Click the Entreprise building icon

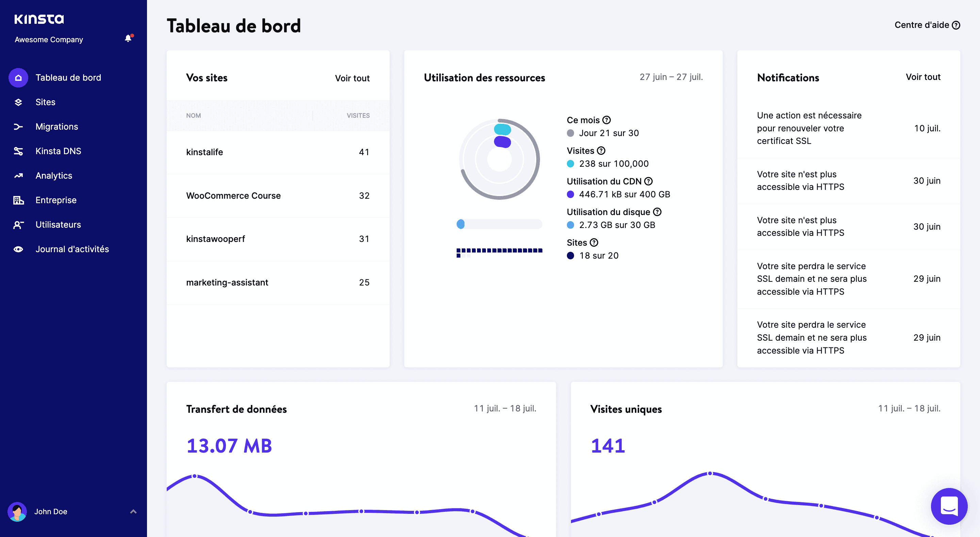point(18,200)
